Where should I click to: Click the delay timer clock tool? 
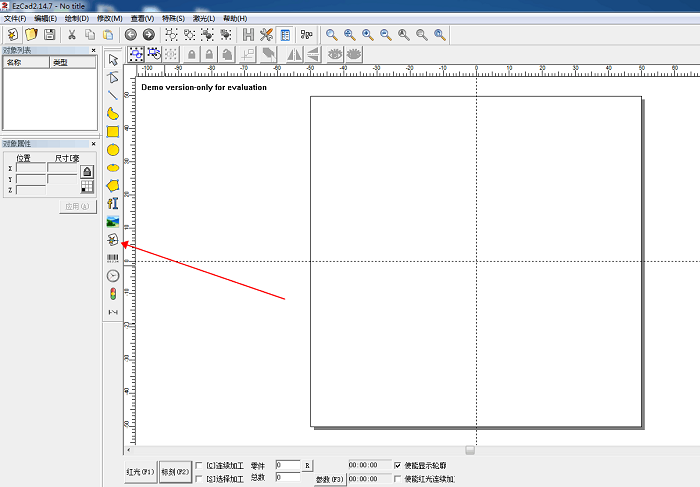[x=113, y=276]
